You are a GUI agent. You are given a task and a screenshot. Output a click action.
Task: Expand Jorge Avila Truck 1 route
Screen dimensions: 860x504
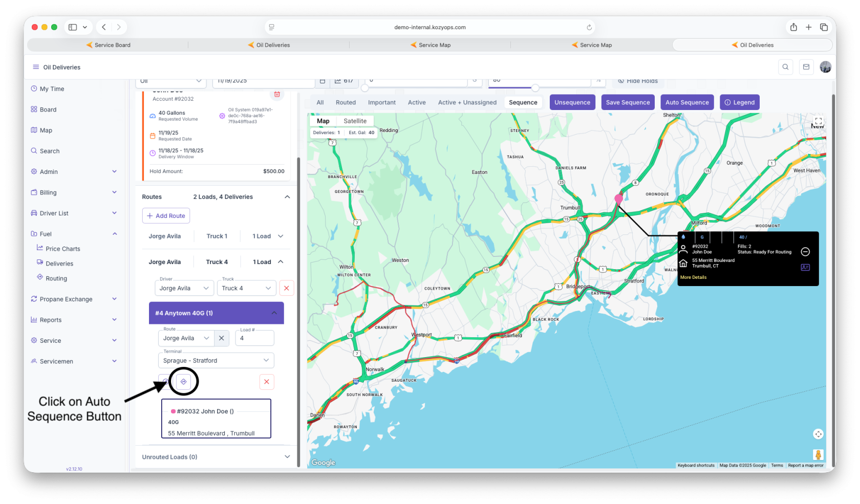pos(281,236)
